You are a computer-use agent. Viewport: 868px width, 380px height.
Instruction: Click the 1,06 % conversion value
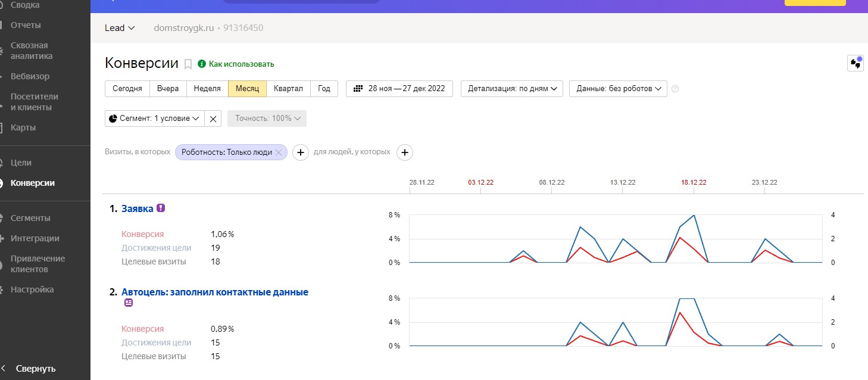(223, 234)
